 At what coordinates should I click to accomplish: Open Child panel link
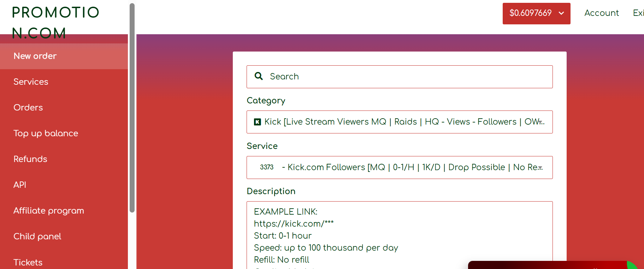[64, 237]
